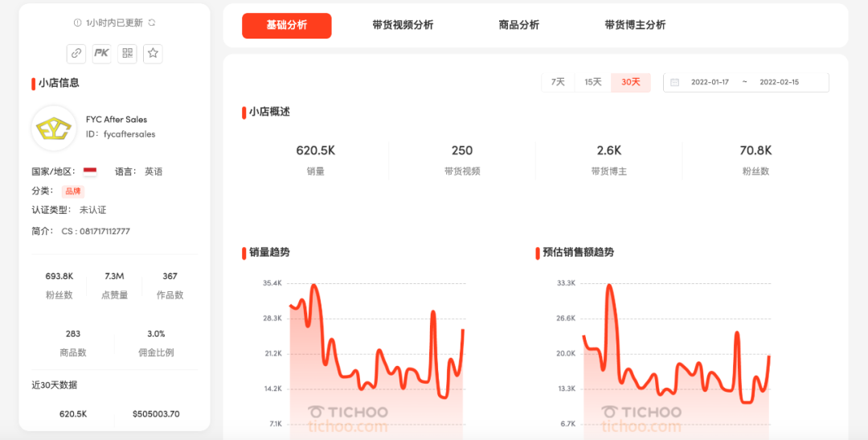Select the 30天 time range
The height and width of the screenshot is (440, 868).
[x=631, y=82]
